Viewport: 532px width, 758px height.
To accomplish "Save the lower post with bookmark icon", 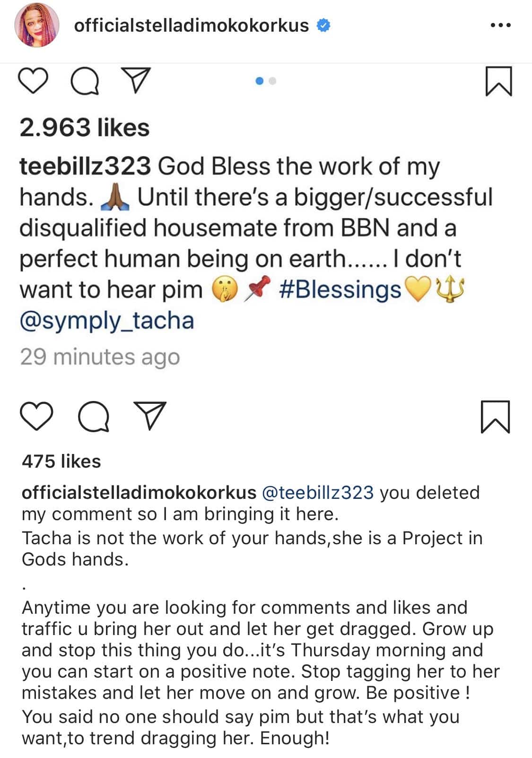I will [495, 417].
